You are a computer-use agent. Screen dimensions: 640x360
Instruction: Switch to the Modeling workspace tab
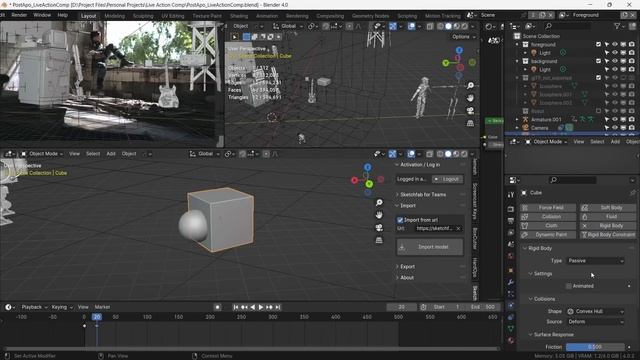(x=115, y=16)
